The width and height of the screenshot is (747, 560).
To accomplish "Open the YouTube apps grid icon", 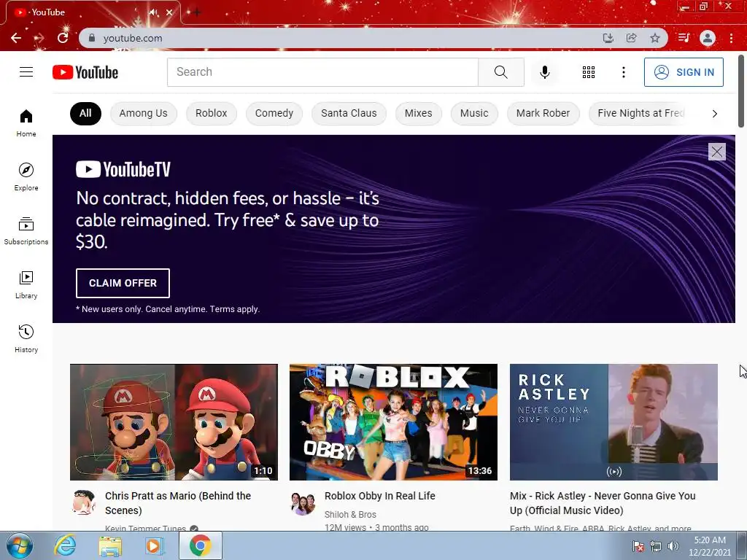I will [x=589, y=72].
